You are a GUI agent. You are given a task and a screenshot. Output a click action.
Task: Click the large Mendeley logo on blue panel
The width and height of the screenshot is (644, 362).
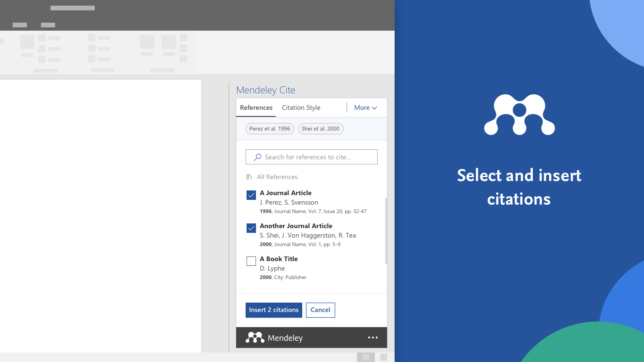[x=520, y=115]
